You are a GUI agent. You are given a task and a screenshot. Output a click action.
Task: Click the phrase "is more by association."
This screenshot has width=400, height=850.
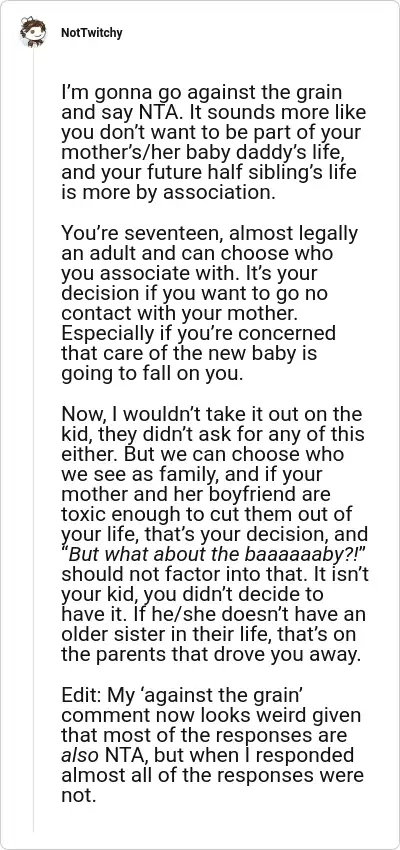tap(172, 193)
